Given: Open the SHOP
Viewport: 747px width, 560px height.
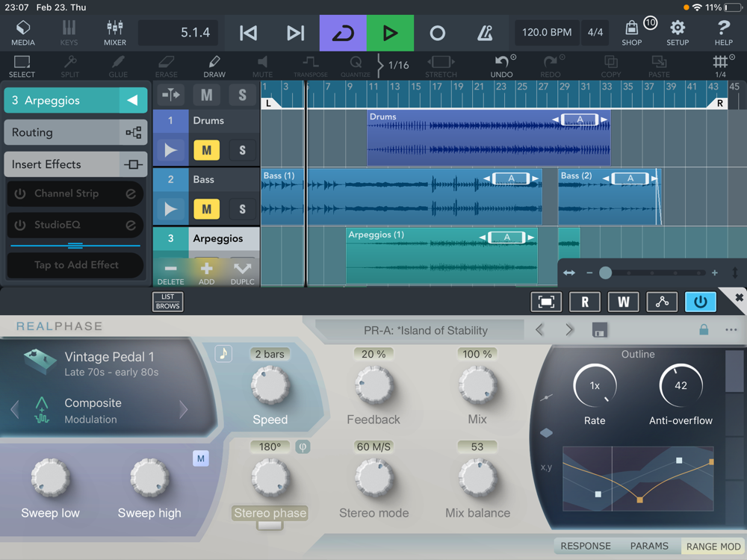Looking at the screenshot, I should [632, 33].
